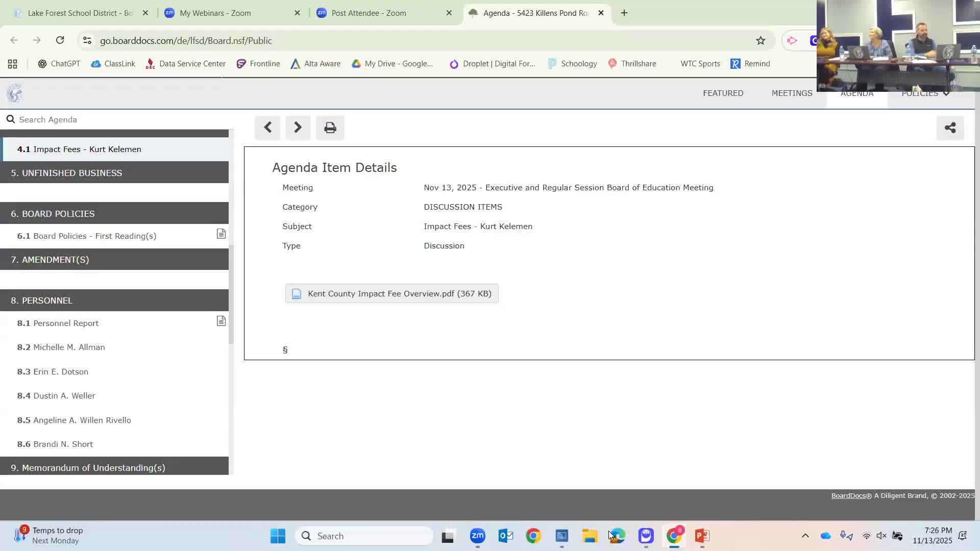Go to next agenda item arrow
The width and height of the screenshot is (980, 551).
tap(298, 128)
